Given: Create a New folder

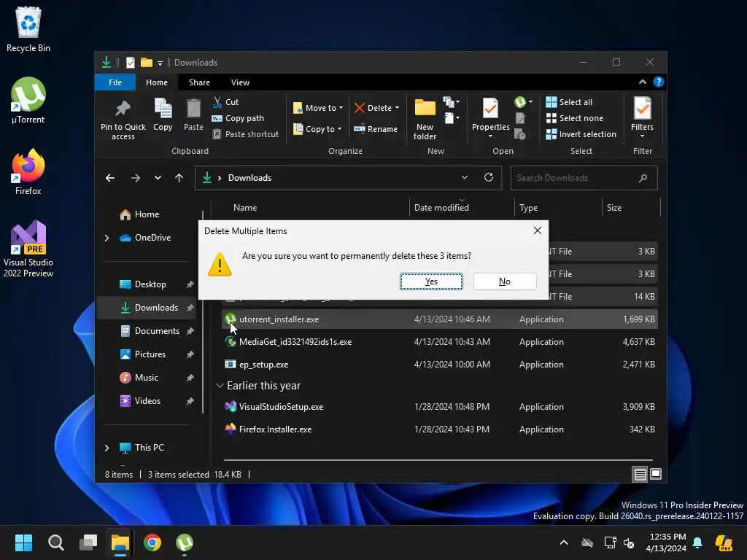Looking at the screenshot, I should (x=425, y=119).
